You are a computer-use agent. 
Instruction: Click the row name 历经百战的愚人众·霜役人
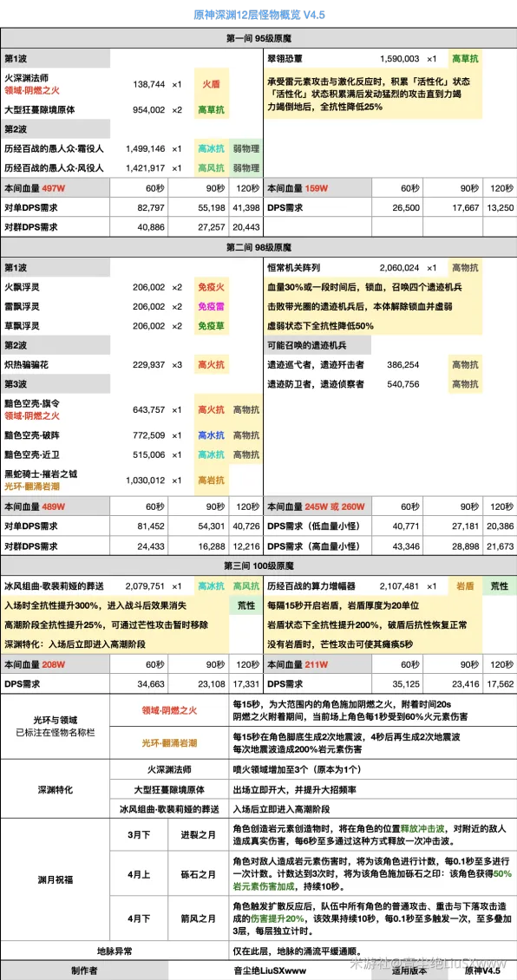(x=54, y=149)
